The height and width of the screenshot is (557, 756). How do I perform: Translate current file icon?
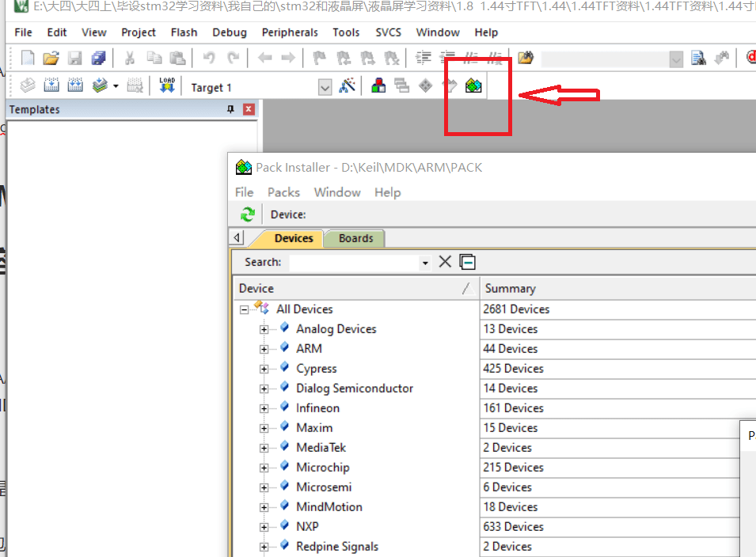pos(28,85)
